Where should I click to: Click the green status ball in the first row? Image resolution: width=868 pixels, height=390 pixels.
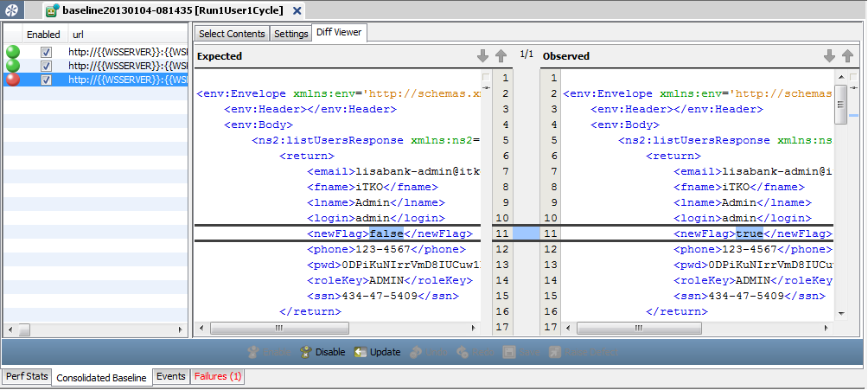[x=13, y=52]
